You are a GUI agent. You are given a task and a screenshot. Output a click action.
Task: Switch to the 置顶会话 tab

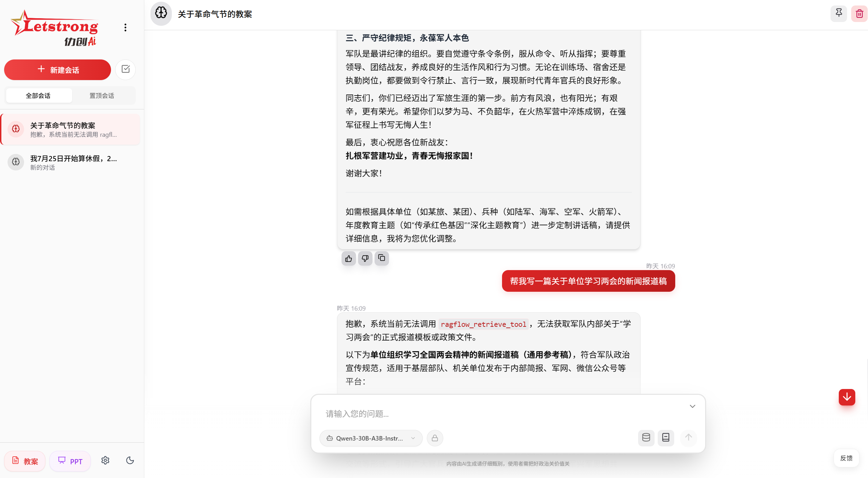point(102,96)
